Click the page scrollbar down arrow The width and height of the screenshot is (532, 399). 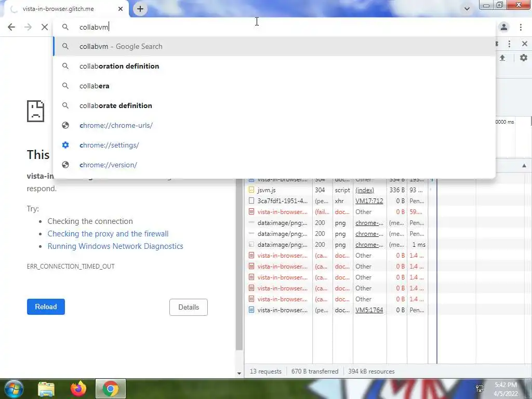click(239, 373)
